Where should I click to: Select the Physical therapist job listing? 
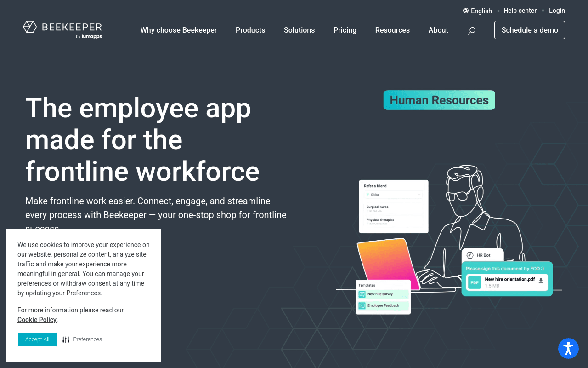393,221
